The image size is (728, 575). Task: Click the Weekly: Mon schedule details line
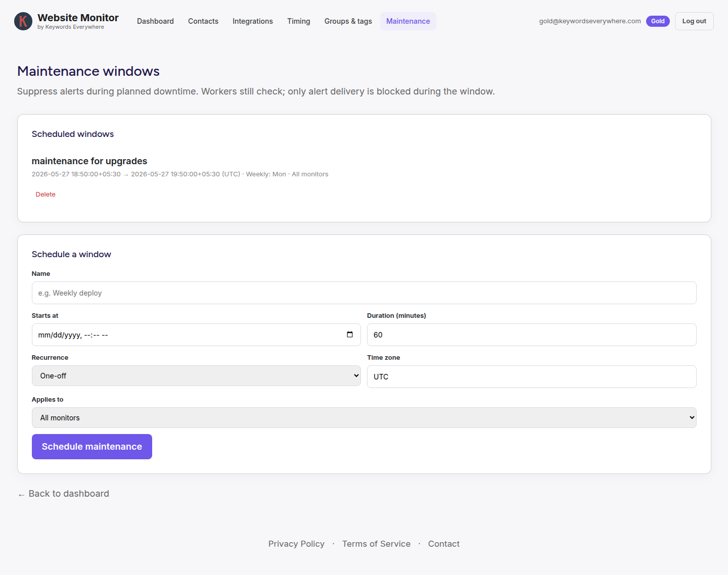point(180,174)
